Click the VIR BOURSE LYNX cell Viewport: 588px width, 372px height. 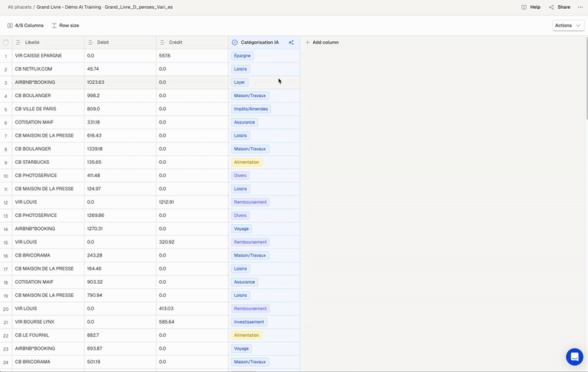(48, 322)
